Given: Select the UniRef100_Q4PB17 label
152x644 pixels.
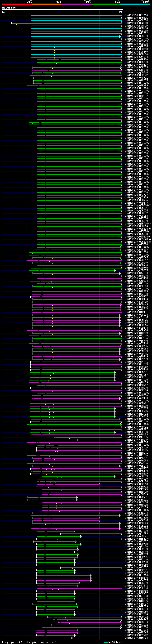Looking at the screenshot, I should [x=137, y=65].
